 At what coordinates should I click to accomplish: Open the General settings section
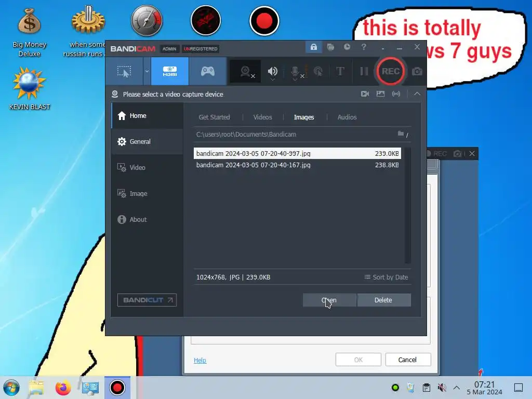(x=147, y=141)
